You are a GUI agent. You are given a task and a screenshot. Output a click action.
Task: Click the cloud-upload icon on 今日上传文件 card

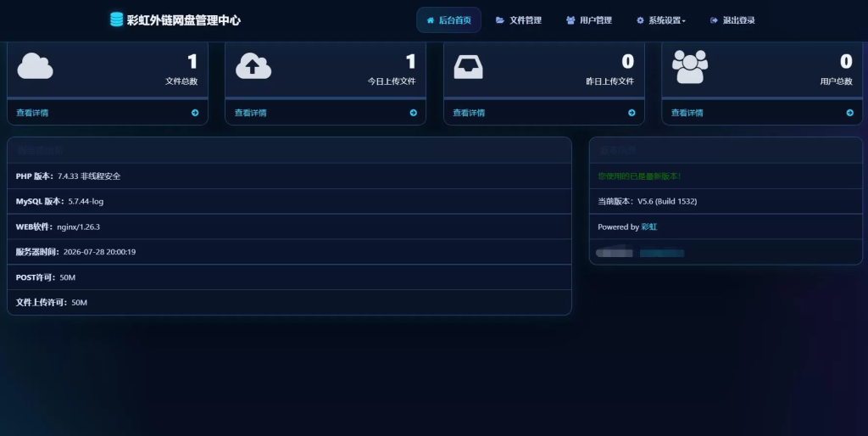click(x=253, y=66)
